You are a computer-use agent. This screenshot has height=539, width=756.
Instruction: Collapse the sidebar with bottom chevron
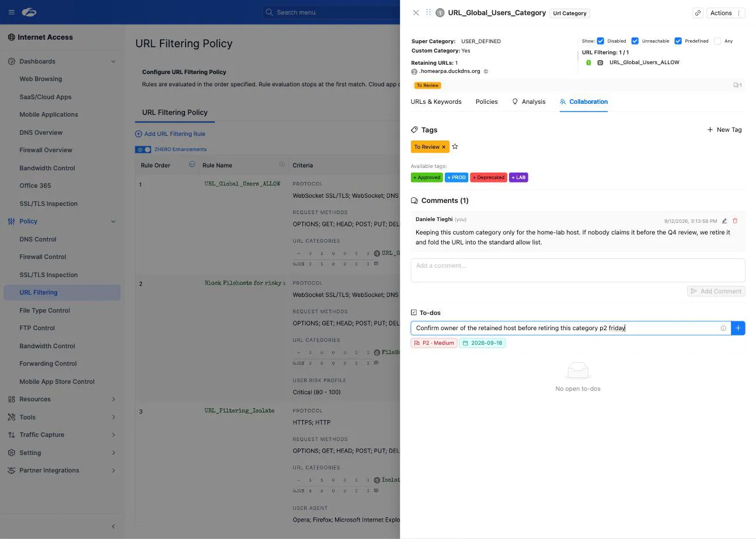[113, 526]
